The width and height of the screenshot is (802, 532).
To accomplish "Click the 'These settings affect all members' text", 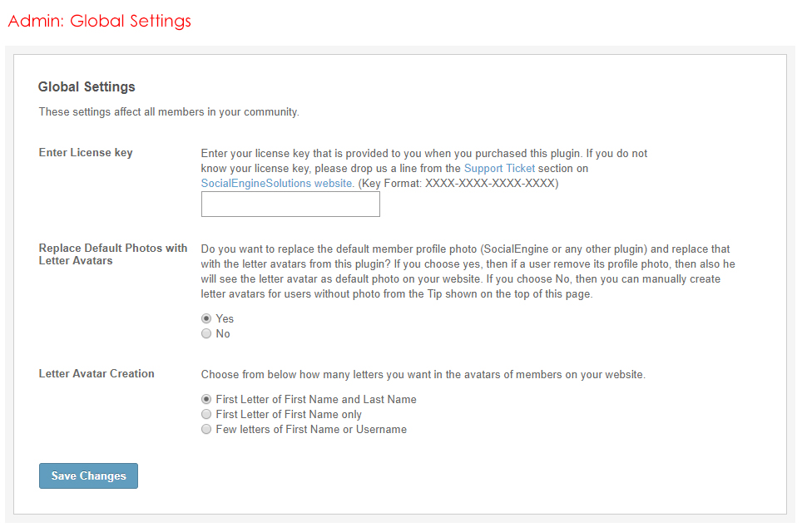I will click(x=169, y=112).
